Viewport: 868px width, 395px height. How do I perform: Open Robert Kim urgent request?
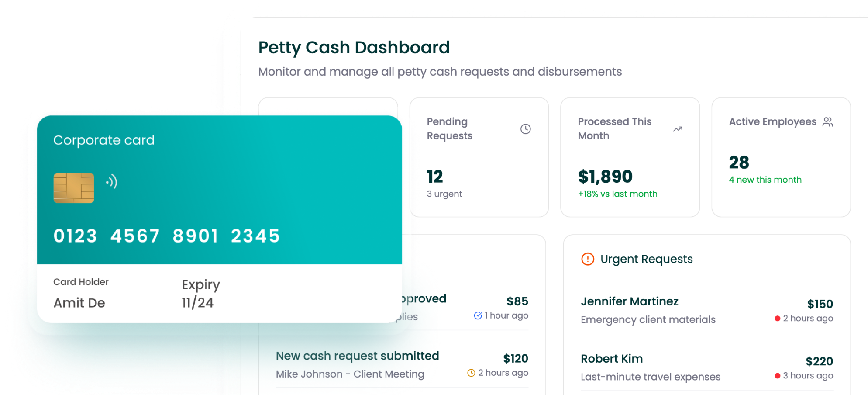coord(611,359)
